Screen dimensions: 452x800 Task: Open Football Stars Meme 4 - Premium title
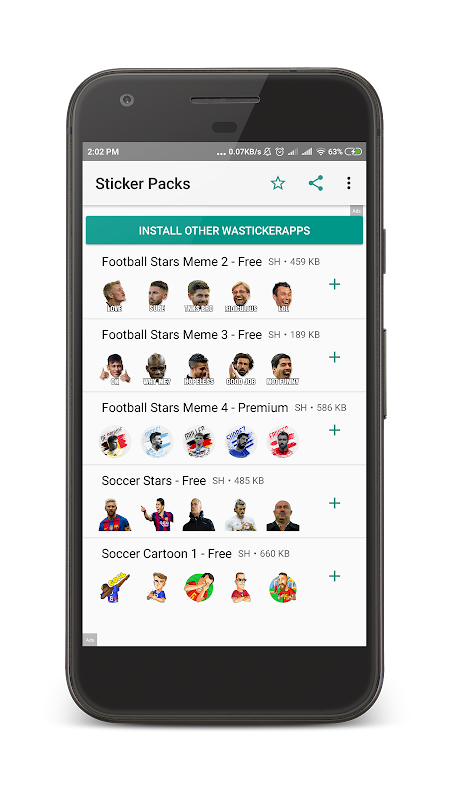coord(195,408)
